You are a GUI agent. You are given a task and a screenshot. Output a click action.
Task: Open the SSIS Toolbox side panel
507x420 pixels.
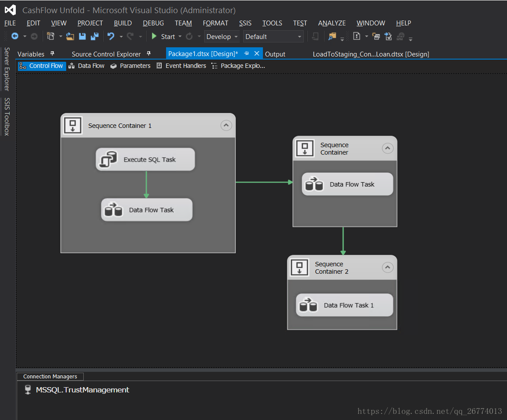point(7,116)
